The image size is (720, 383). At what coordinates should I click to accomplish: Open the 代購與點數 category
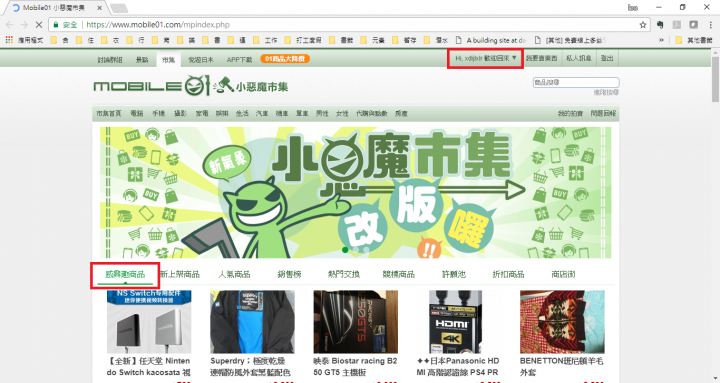click(x=371, y=113)
